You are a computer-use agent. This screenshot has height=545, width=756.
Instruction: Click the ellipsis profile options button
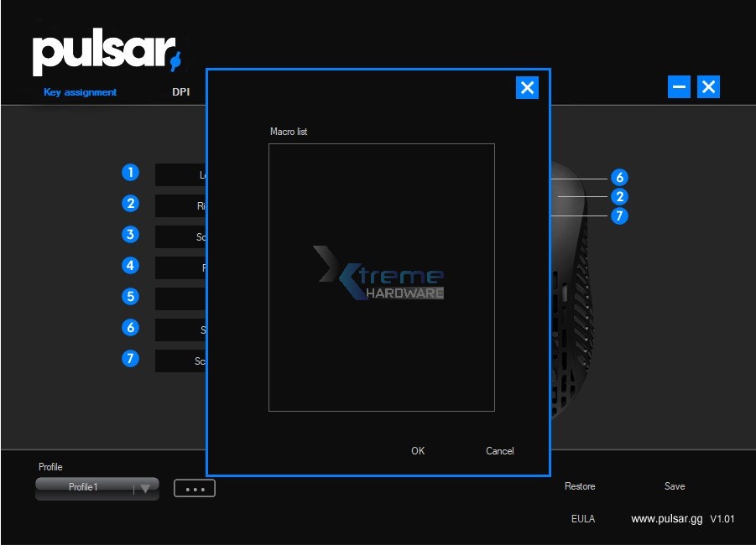[x=194, y=487]
